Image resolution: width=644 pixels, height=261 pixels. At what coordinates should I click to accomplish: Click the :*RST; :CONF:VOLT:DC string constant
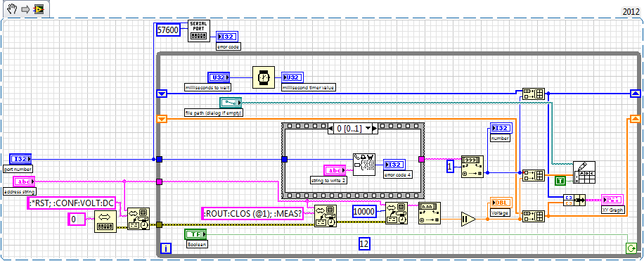(x=71, y=203)
